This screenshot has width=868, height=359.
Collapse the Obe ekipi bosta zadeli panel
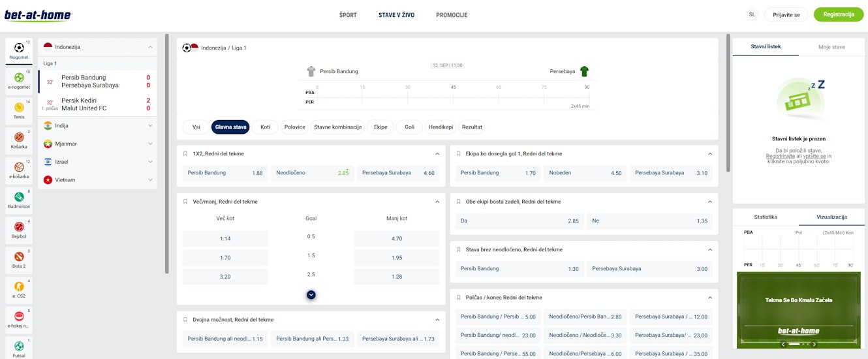pos(710,202)
